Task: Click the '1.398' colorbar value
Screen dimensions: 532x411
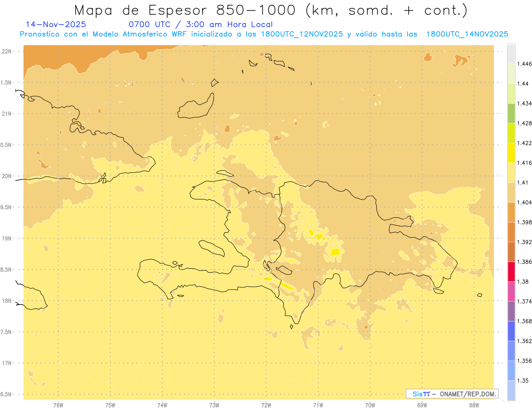Action: (524, 222)
